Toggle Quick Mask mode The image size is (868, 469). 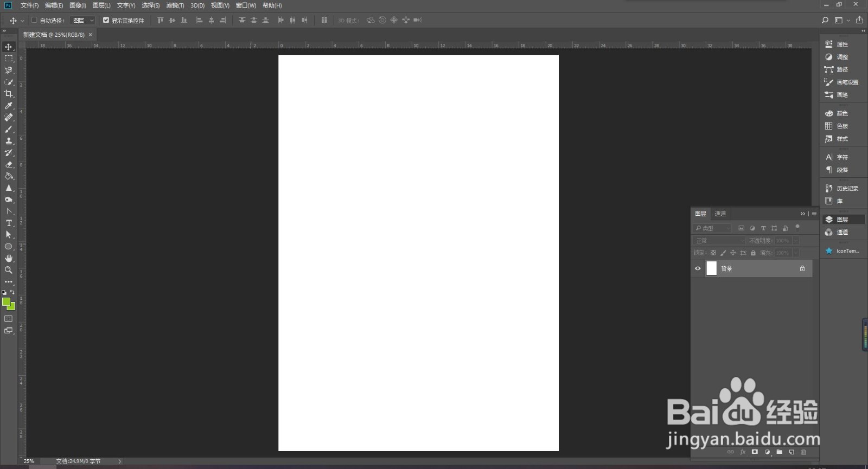(x=9, y=318)
